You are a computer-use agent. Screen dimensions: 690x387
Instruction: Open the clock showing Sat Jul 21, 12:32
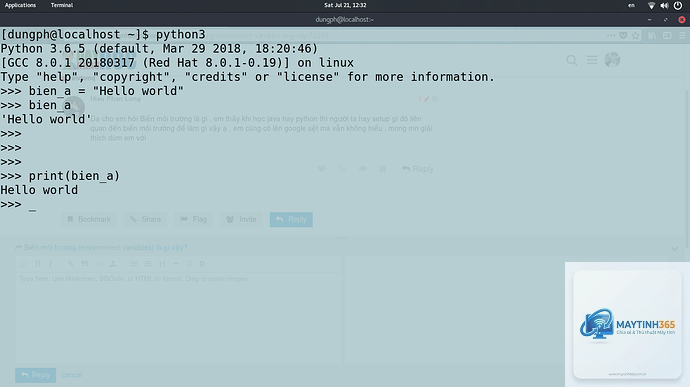pyautogui.click(x=345, y=5)
